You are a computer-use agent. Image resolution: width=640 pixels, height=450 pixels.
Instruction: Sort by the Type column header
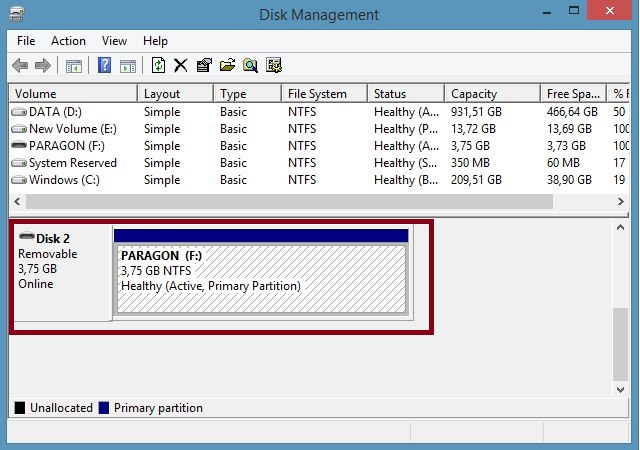tap(247, 94)
